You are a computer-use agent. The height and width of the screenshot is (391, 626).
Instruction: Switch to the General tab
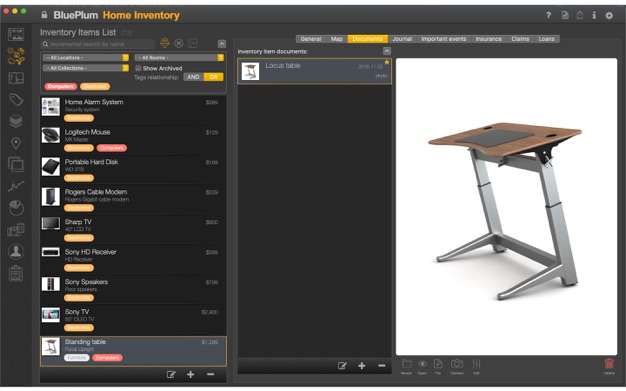pos(311,39)
